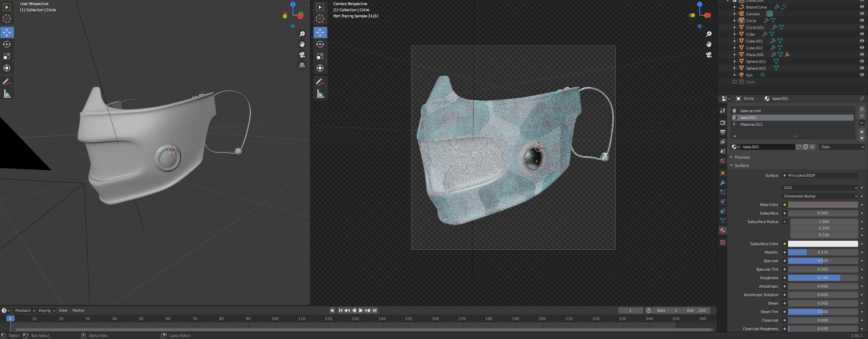This screenshot has height=339, width=868.
Task: Select the Rotate tool in left viewport
Action: pos(7,44)
